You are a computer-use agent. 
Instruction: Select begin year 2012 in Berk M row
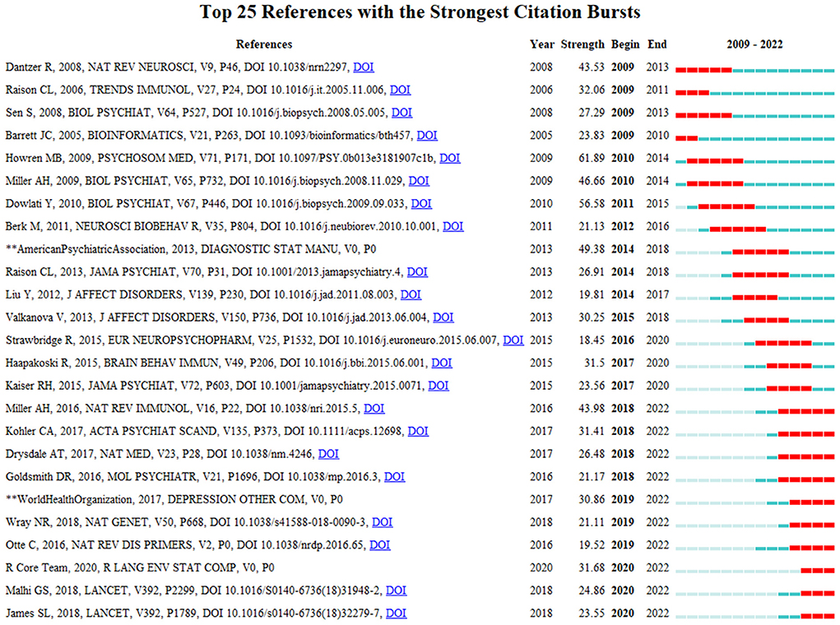tap(623, 226)
